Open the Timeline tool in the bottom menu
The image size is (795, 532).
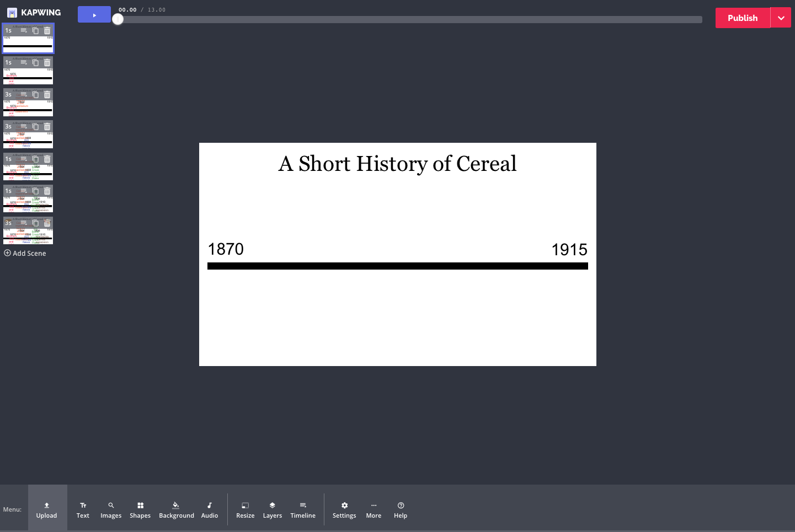[303, 510]
